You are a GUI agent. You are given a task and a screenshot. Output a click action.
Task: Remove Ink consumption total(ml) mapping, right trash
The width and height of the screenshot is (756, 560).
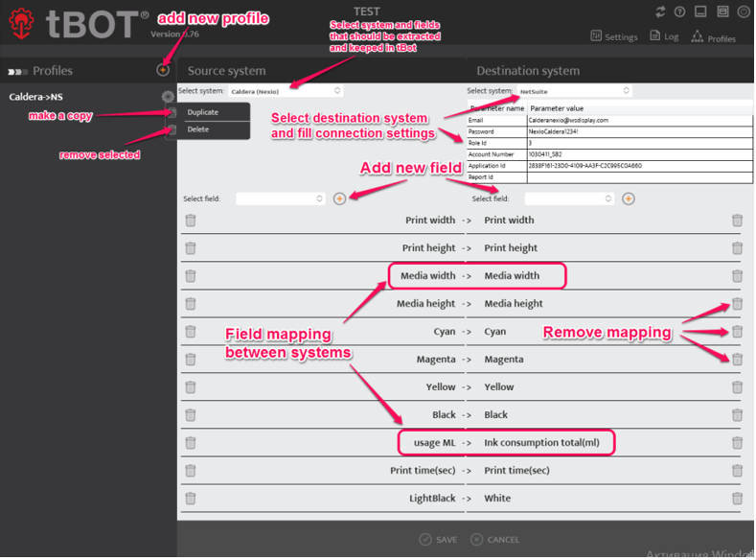737,443
